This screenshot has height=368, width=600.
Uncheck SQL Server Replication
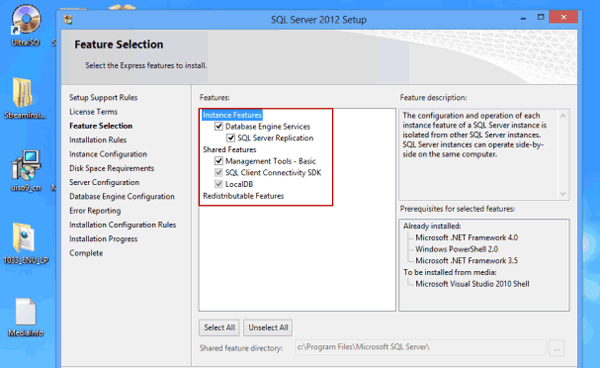pos(230,138)
